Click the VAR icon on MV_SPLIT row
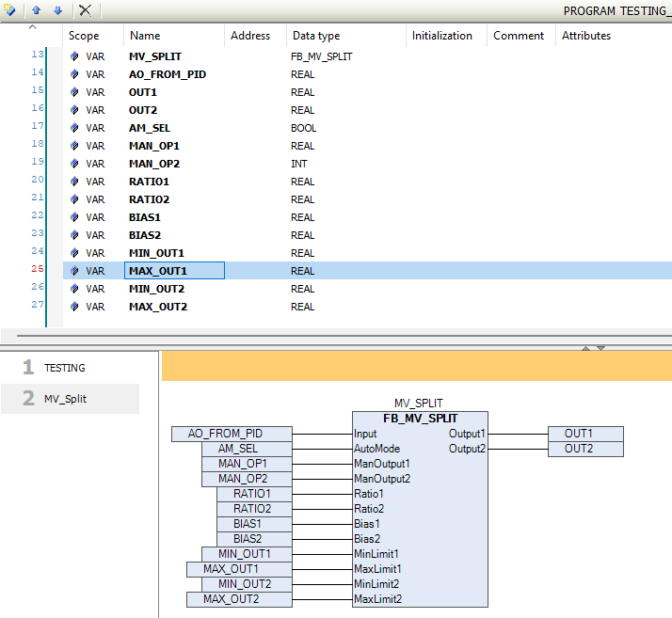Viewport: 672px width, 618px height. (74, 56)
